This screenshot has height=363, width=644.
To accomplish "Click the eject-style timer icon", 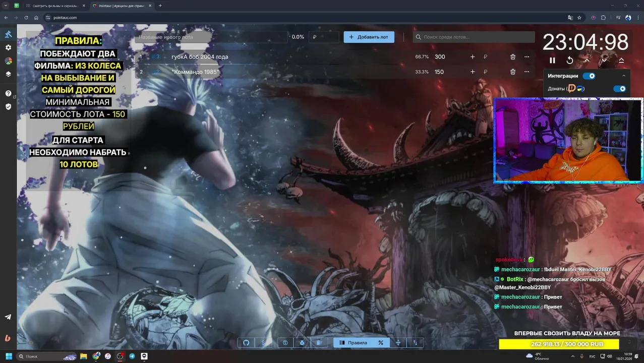I will coord(621,60).
